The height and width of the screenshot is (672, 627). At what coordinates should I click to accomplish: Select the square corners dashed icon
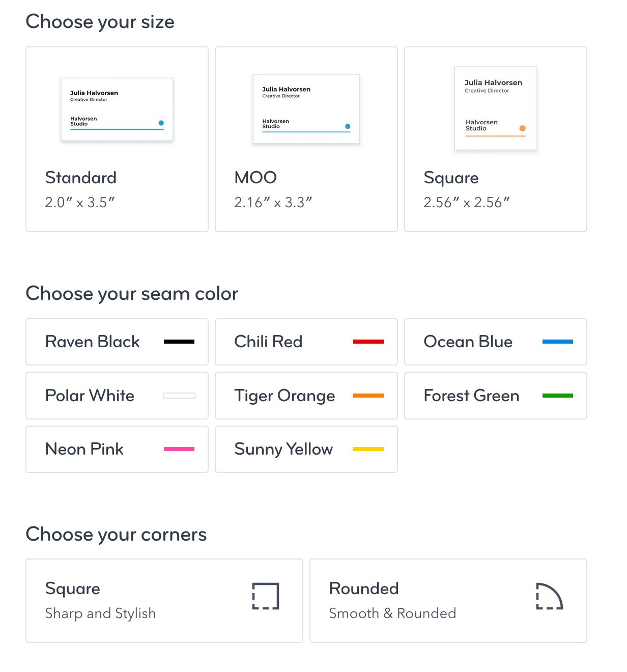pos(266,596)
